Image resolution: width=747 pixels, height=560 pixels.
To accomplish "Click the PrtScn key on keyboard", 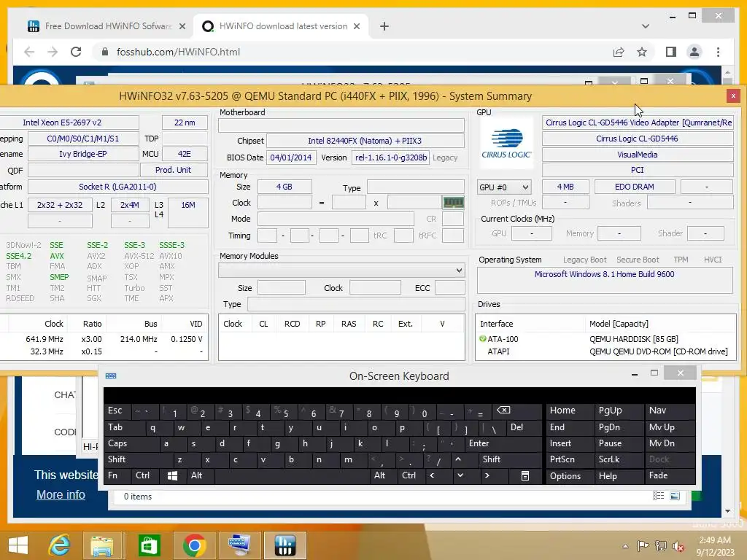I will point(569,459).
